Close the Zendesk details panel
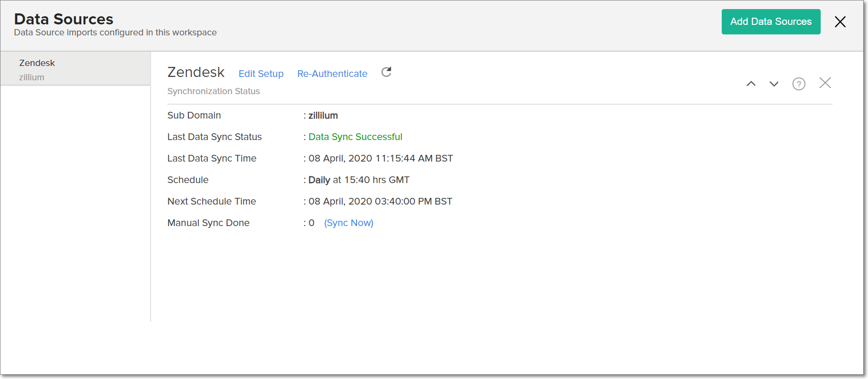 [x=825, y=83]
